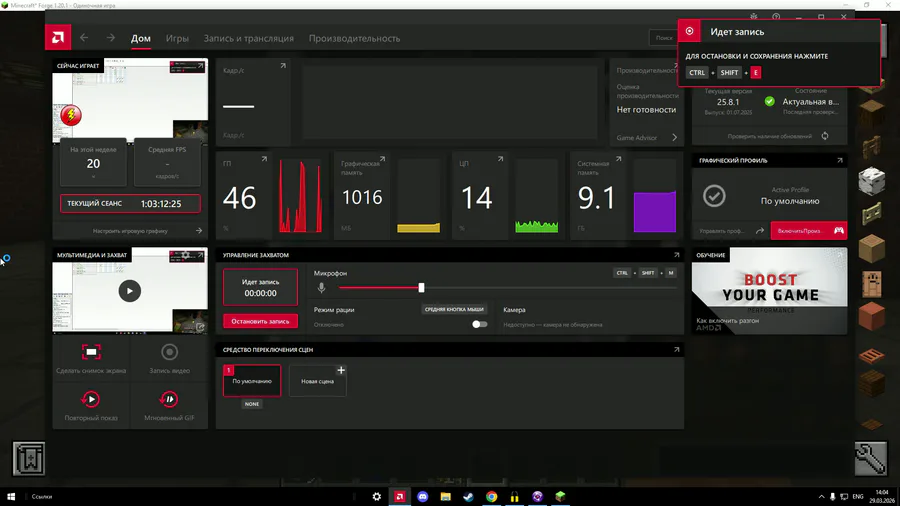Screen dimensions: 900x506
Task: Expand the Средство переключения сцен panel
Action: (x=676, y=349)
